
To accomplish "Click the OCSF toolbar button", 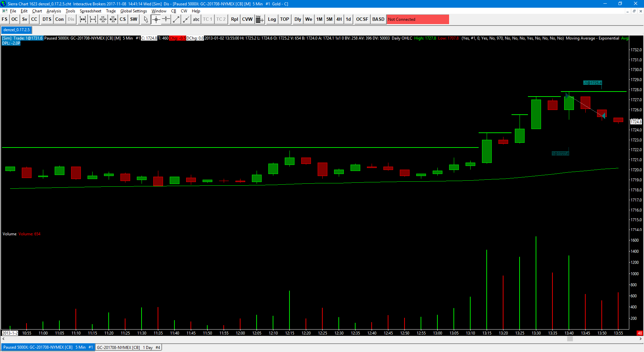I will 362,19.
